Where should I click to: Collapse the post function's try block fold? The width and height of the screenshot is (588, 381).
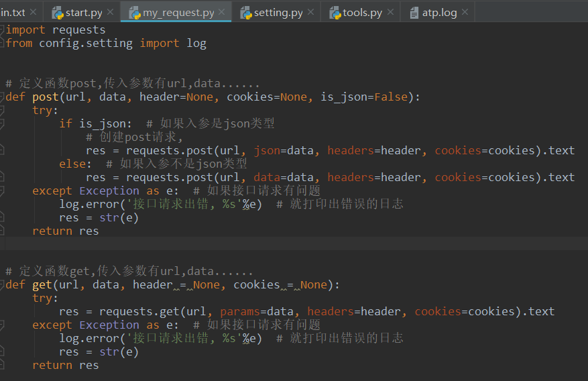pyautogui.click(x=2, y=110)
